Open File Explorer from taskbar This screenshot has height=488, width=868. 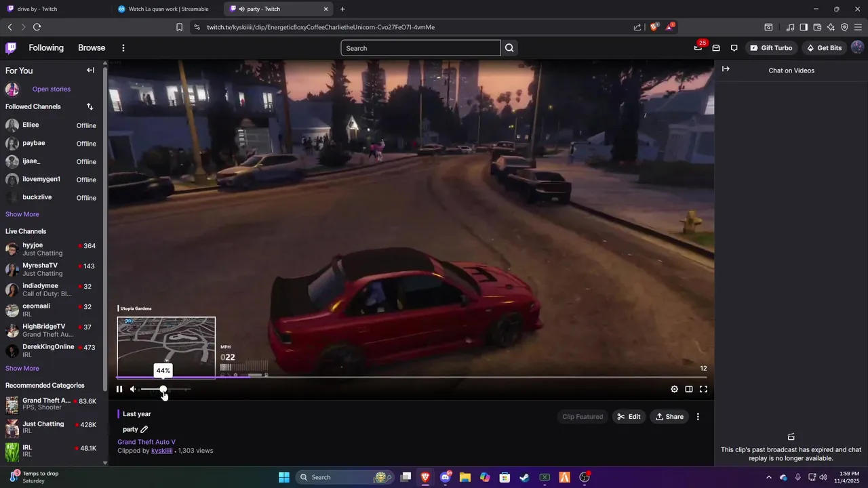tap(465, 477)
